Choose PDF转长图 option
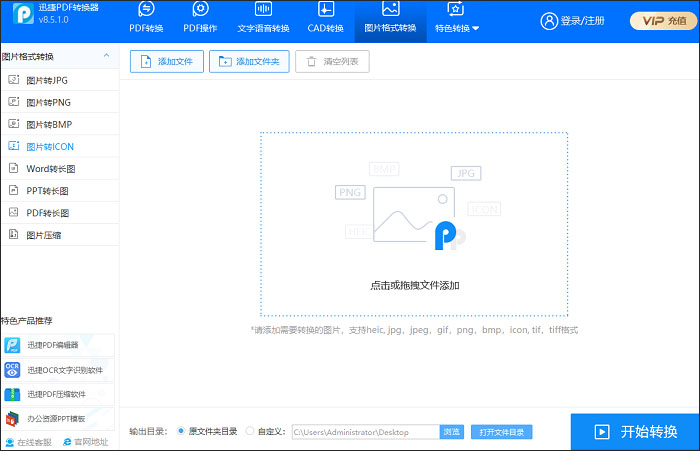Screen dimensions: 700x451 click(60, 213)
